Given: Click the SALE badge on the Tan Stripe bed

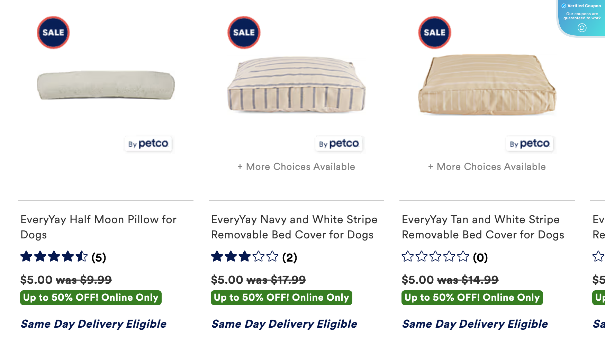Looking at the screenshot, I should [435, 32].
